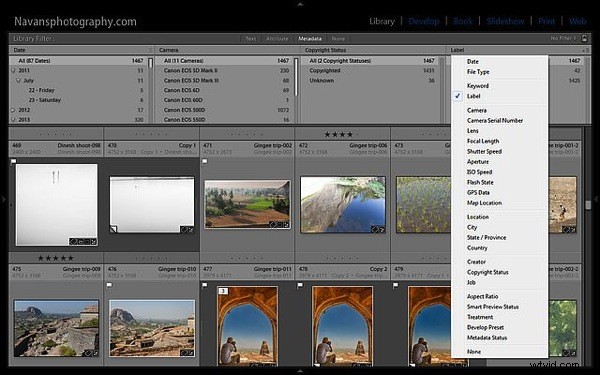
Task: Open the No Filter preset dropdown
Action: coord(563,38)
